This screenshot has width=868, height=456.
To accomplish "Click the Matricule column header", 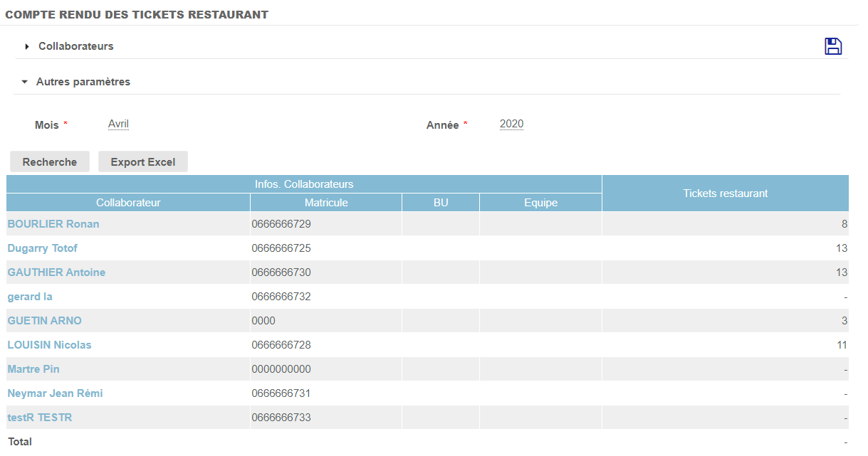I will pos(326,203).
